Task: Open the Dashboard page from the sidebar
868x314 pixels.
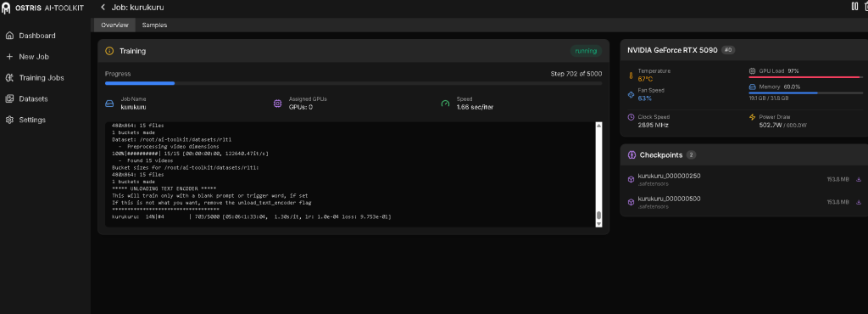Action: click(37, 36)
